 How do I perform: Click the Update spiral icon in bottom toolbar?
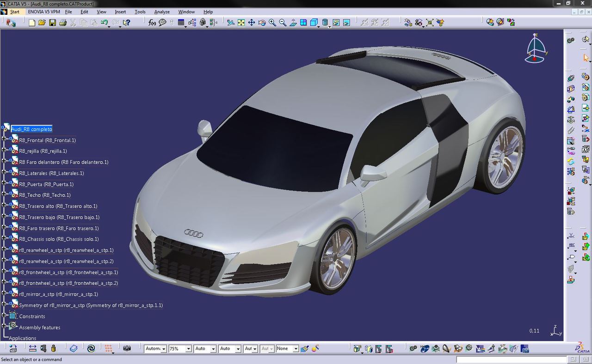click(x=91, y=348)
